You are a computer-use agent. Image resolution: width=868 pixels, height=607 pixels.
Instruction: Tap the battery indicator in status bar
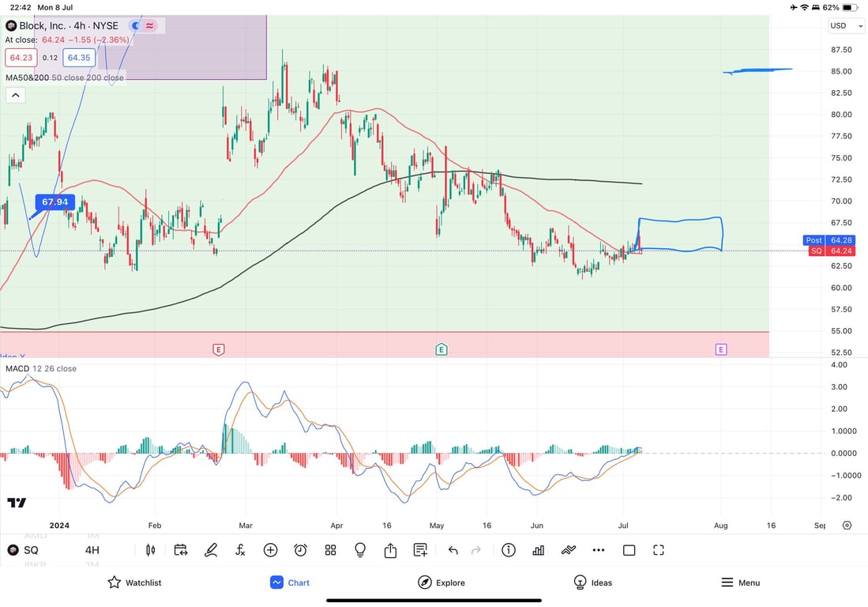click(x=851, y=7)
